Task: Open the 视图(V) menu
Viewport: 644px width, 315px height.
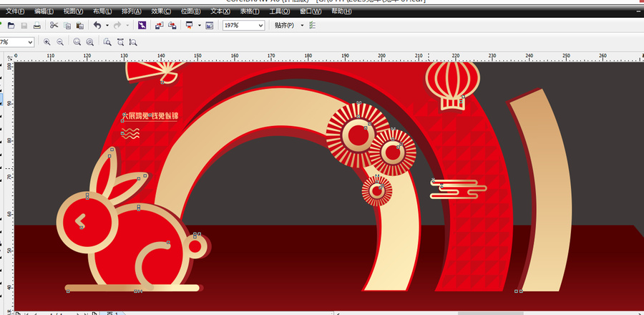Action: (x=74, y=11)
